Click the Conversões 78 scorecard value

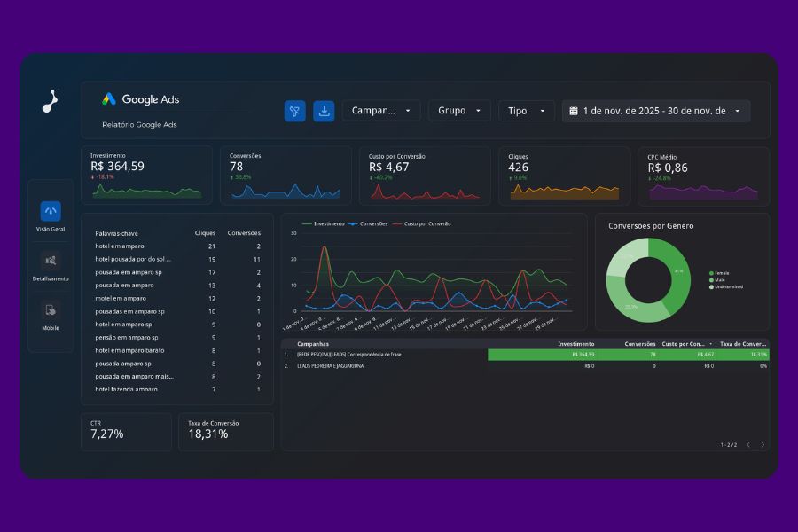coord(237,167)
